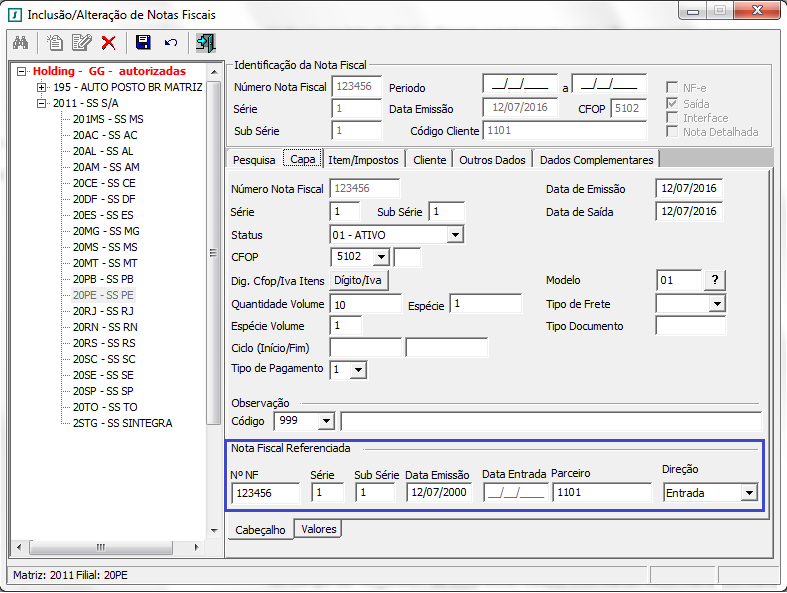The width and height of the screenshot is (787, 593).
Task: Toggle the Saída checkbox
Action: 673,103
